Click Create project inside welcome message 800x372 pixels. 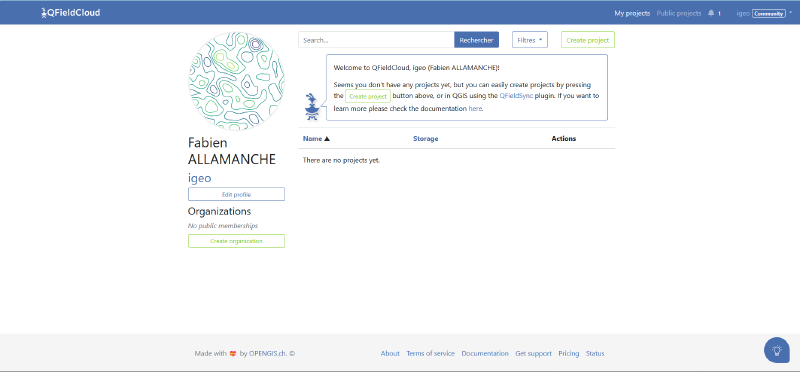[x=368, y=96]
